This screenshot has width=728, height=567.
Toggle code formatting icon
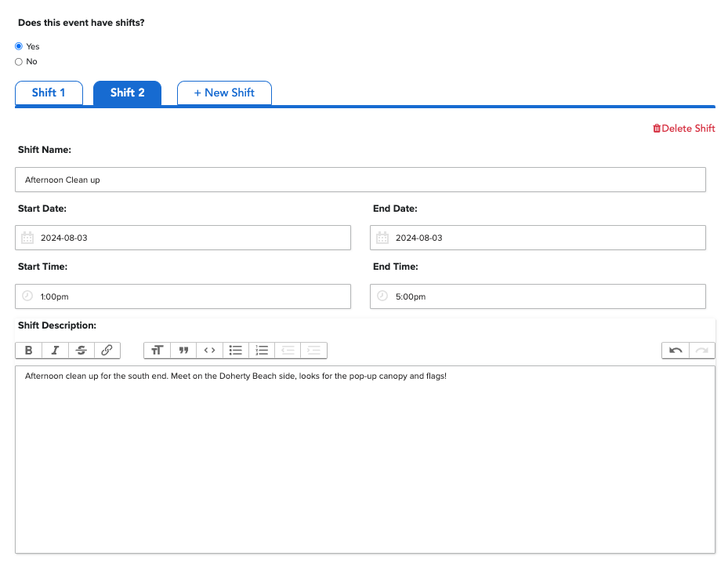click(x=209, y=351)
